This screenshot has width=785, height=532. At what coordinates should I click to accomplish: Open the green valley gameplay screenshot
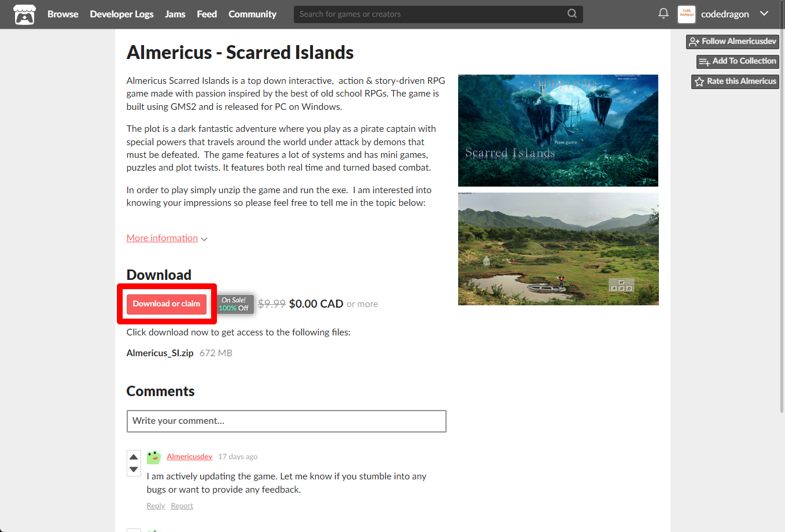[558, 249]
